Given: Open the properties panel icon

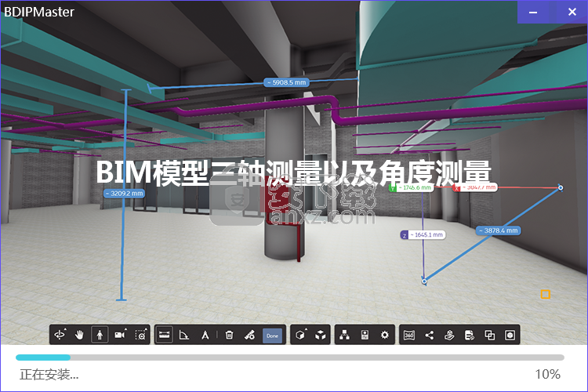Looking at the screenshot, I should [x=365, y=335].
